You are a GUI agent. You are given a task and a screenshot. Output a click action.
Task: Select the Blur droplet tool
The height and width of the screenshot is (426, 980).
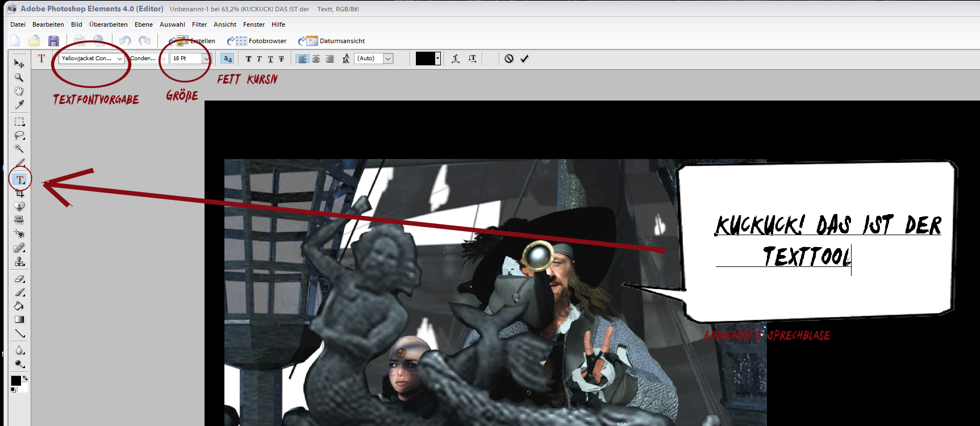coord(19,350)
